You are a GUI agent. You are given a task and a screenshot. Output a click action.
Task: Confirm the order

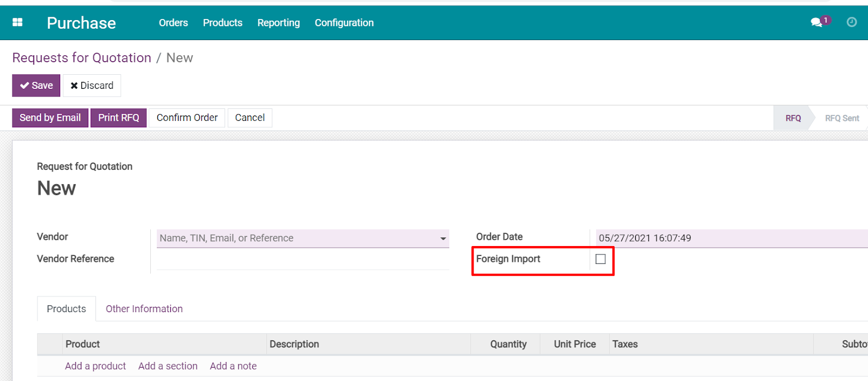pyautogui.click(x=187, y=118)
